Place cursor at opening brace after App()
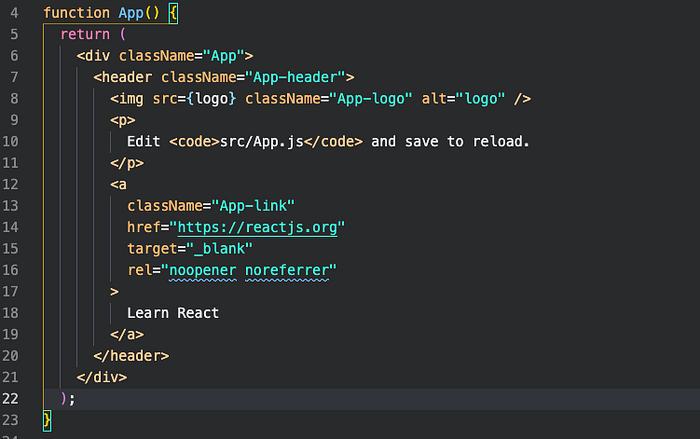The width and height of the screenshot is (700, 439). pyautogui.click(x=173, y=13)
